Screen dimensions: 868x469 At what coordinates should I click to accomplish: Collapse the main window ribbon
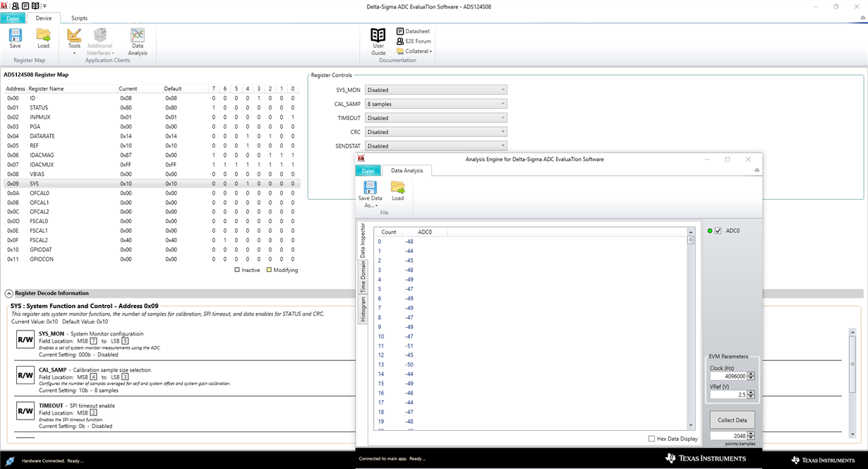pos(862,18)
